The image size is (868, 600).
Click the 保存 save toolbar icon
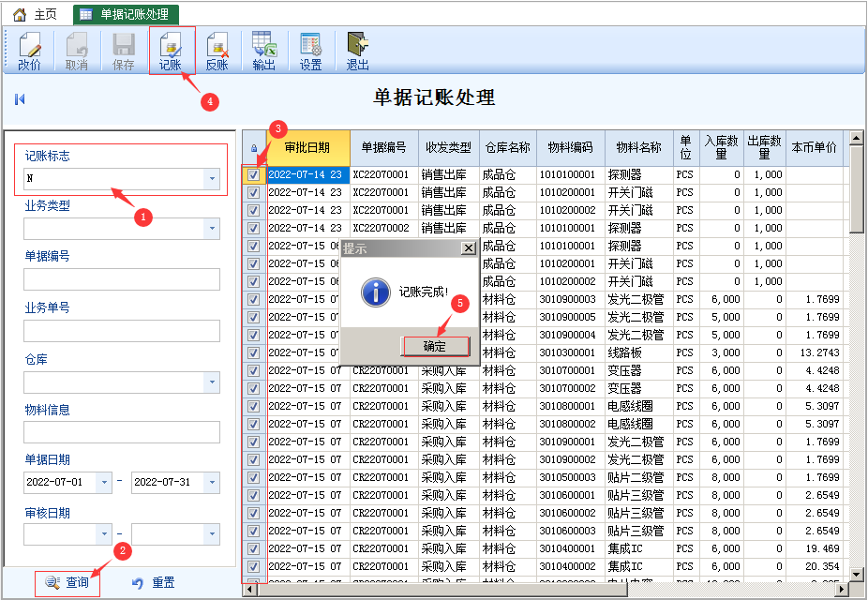point(124,52)
